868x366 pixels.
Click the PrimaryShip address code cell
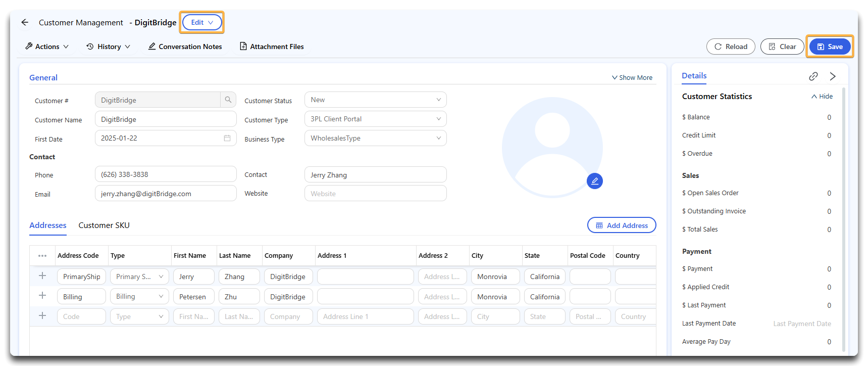tap(81, 277)
